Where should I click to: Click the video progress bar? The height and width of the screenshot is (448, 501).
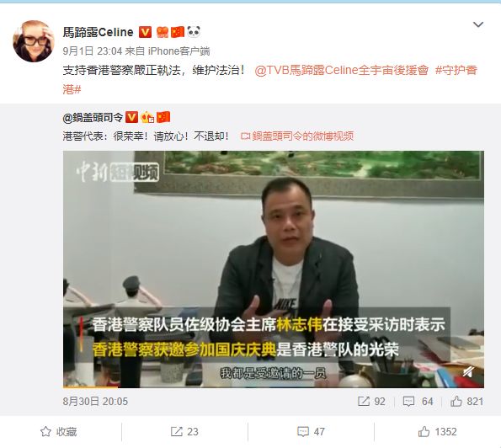point(273,387)
